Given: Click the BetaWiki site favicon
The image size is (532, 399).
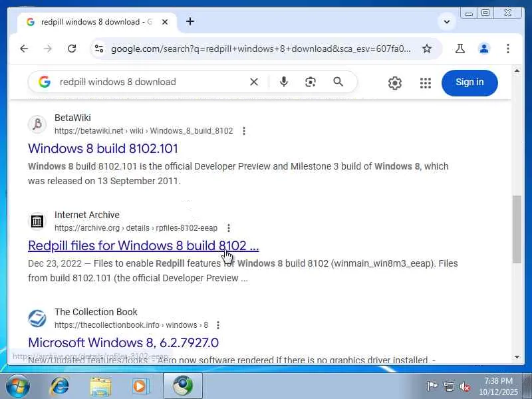Looking at the screenshot, I should click(37, 124).
